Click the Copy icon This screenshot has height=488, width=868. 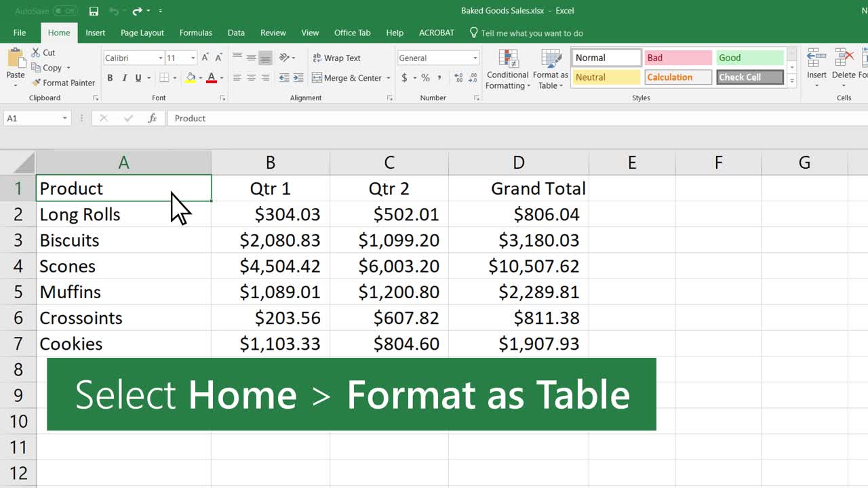tap(37, 68)
